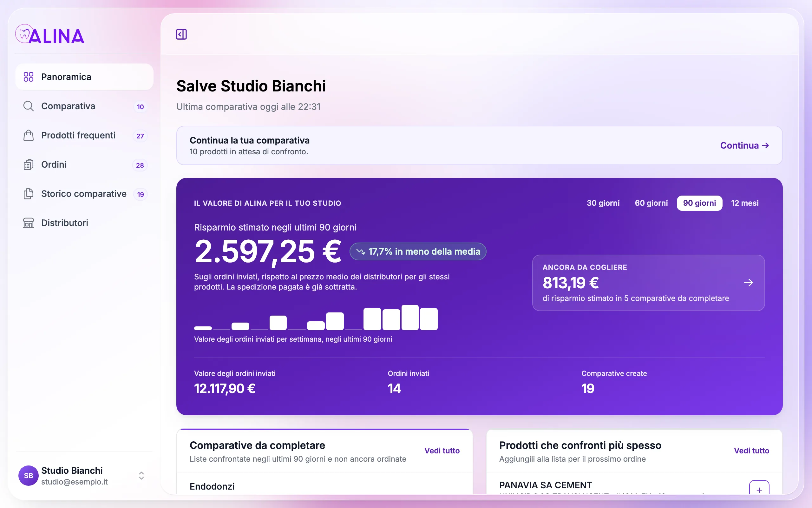Click the Comparativa magnifier icon

point(29,106)
